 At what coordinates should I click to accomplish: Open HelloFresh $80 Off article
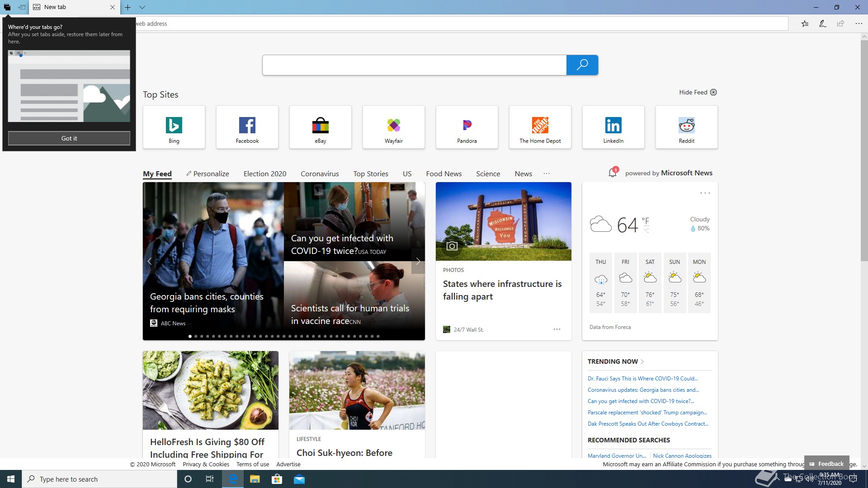coord(208,448)
